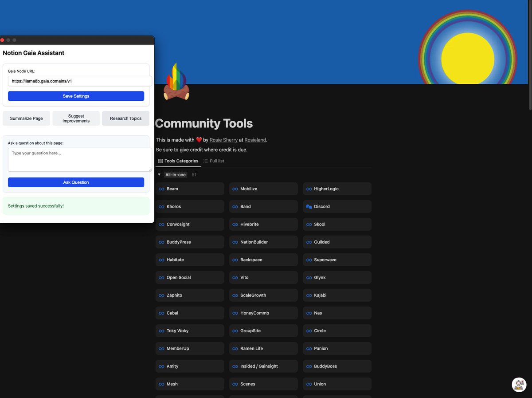Click the Ask Question button
Screen dimensions: 532x398
pos(76,182)
